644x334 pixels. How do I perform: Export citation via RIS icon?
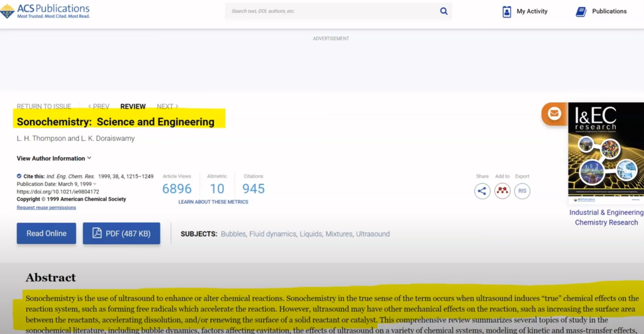coord(522,191)
